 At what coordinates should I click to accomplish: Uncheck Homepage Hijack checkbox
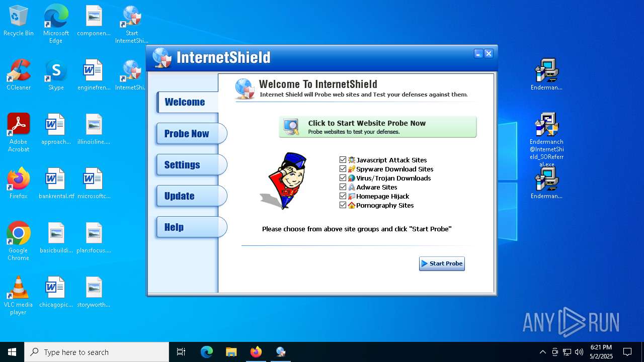point(343,196)
